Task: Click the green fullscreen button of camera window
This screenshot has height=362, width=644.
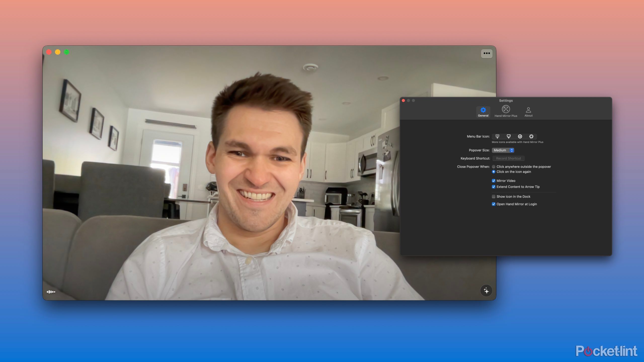Action: (66, 52)
